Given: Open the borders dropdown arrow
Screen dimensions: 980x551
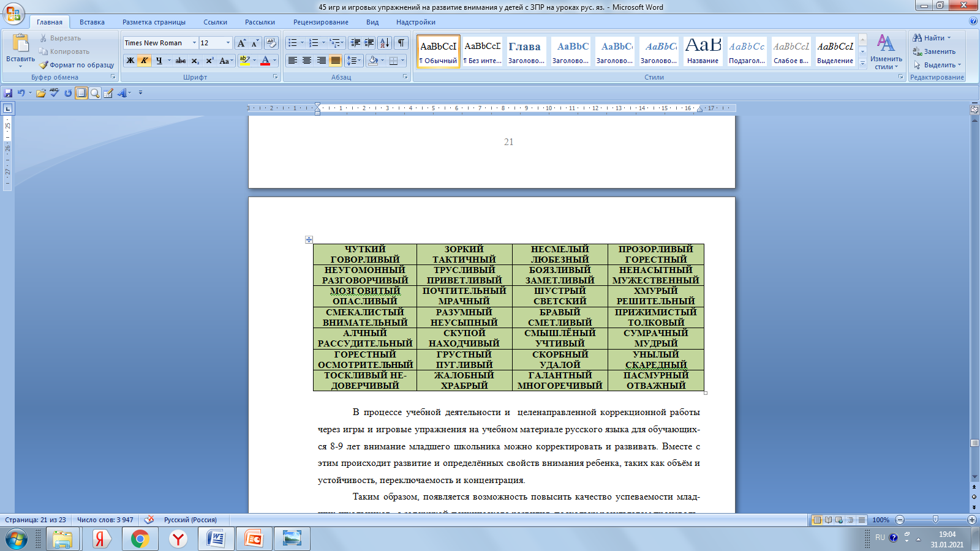Looking at the screenshot, I should coord(402,61).
